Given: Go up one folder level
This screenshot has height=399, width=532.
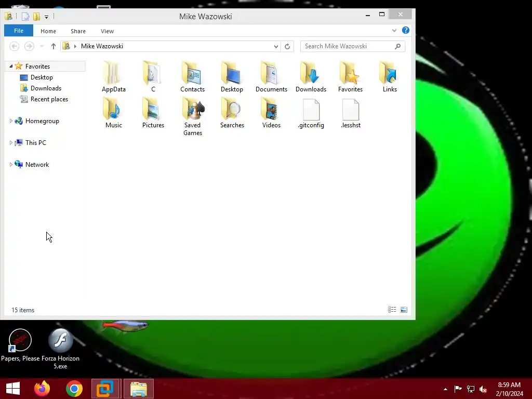Looking at the screenshot, I should tap(54, 46).
